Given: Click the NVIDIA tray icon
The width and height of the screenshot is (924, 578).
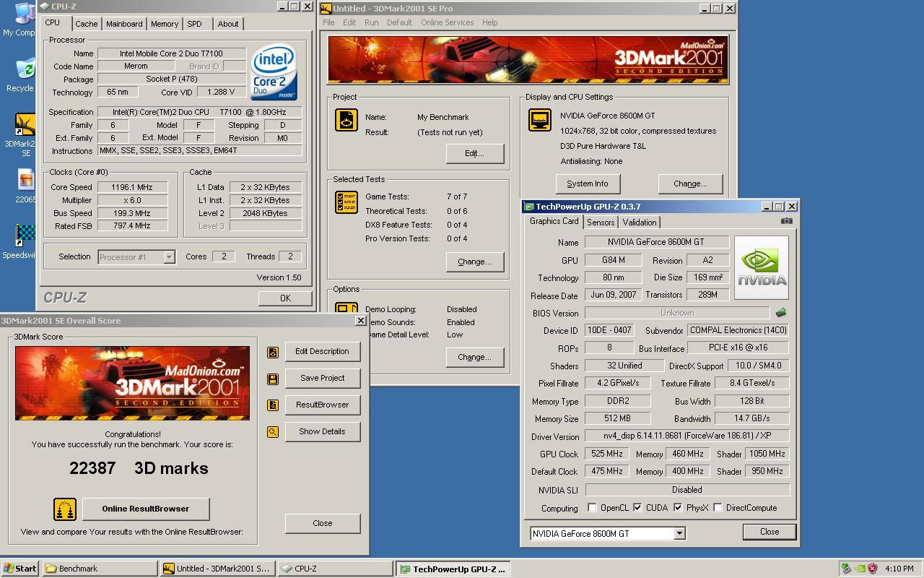Looking at the screenshot, I should (x=859, y=569).
